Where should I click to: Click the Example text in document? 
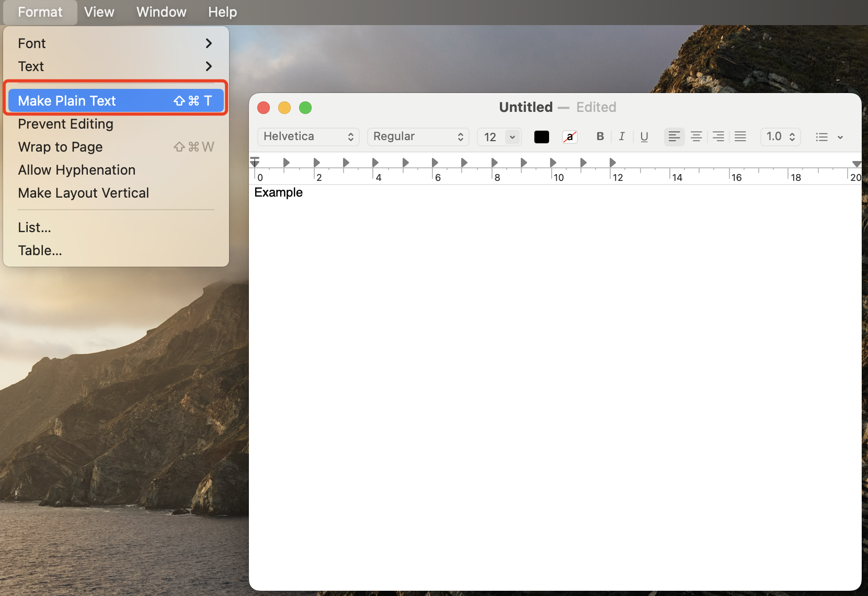278,192
